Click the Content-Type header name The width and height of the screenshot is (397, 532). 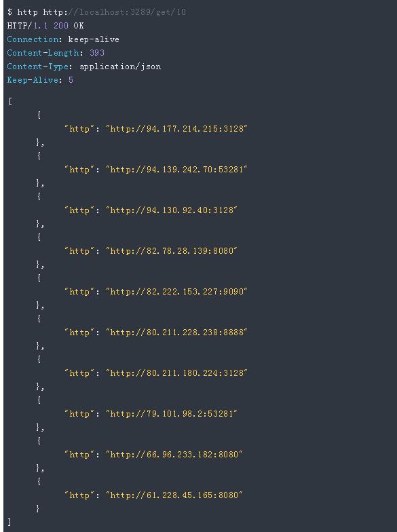(38, 66)
